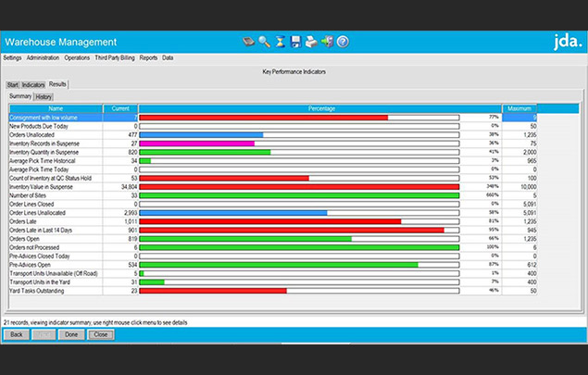The image size is (588, 375).
Task: Click the green Pre-Advices Open progress bar
Action: tap(279, 265)
